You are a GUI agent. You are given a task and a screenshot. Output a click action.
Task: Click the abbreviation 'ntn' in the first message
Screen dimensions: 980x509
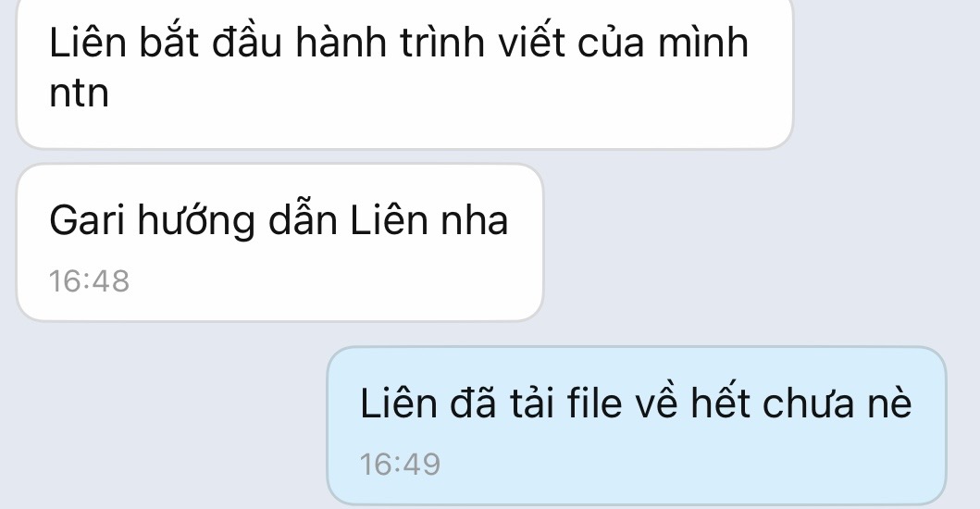(79, 93)
